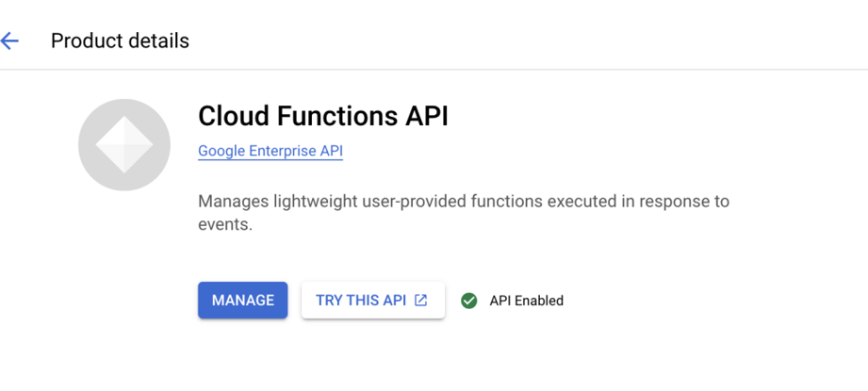Go back with the blue arrow icon

(x=9, y=41)
